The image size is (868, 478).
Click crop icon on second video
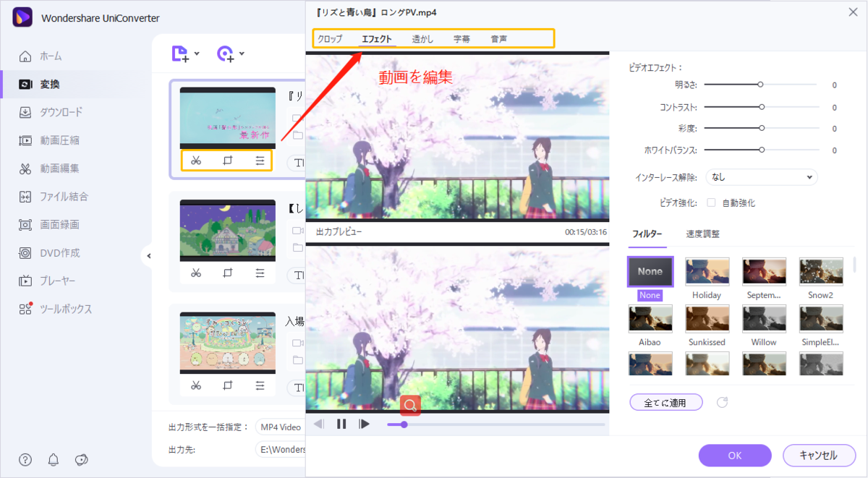coord(228,273)
